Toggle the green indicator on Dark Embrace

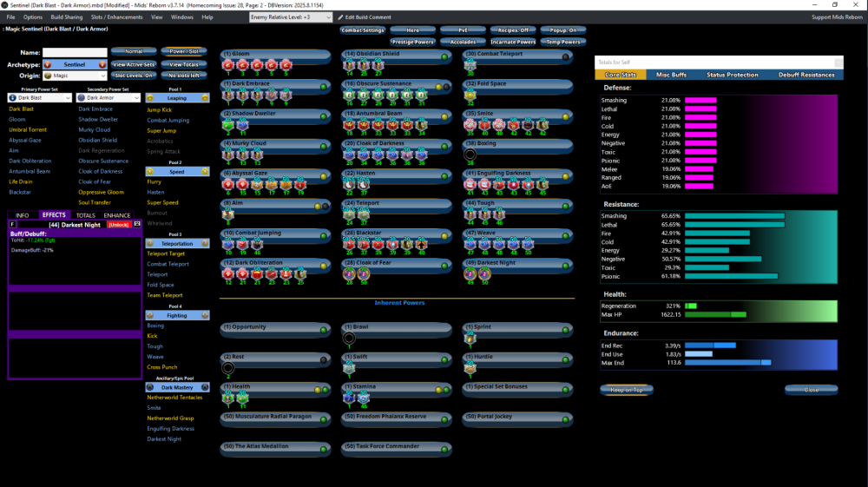point(323,87)
